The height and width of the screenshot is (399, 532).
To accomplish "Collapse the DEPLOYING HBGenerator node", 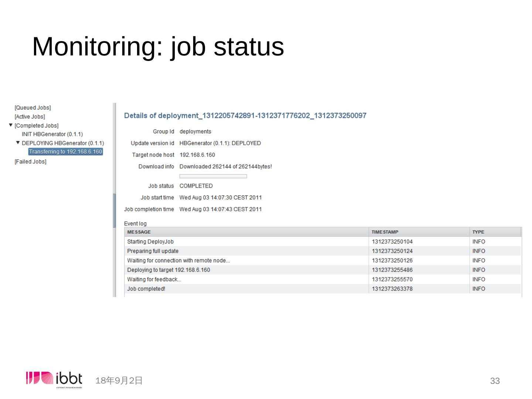I will (18, 143).
